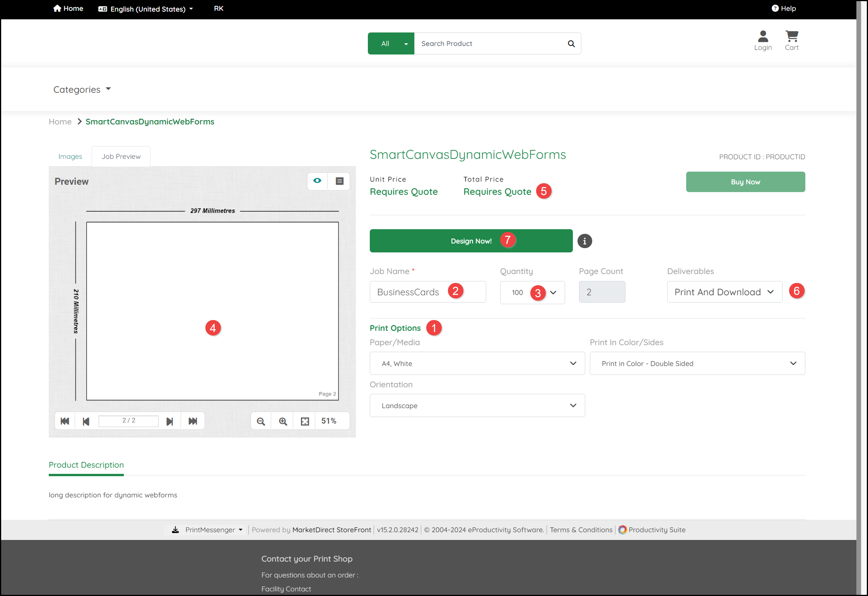The width and height of the screenshot is (868, 596).
Task: Open the Paper/Media dropdown
Action: (477, 363)
